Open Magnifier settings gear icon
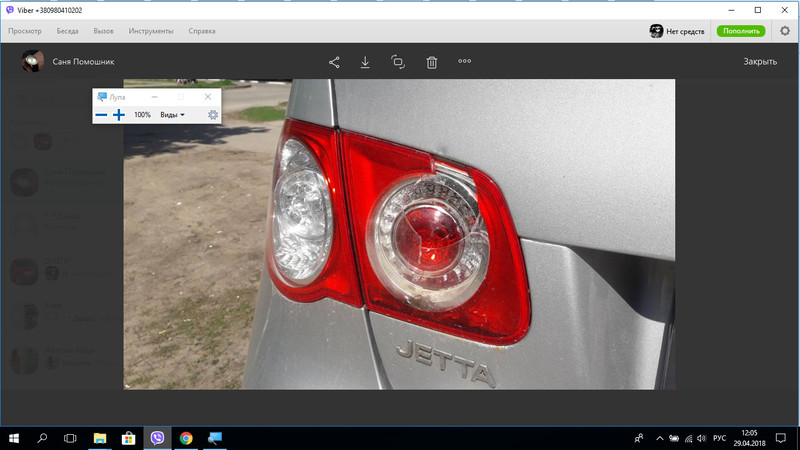The width and height of the screenshot is (800, 450). 213,115
